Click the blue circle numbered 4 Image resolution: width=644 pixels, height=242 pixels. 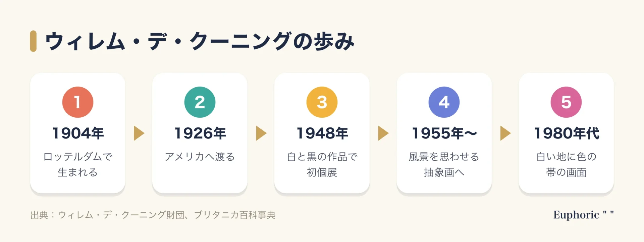444,102
